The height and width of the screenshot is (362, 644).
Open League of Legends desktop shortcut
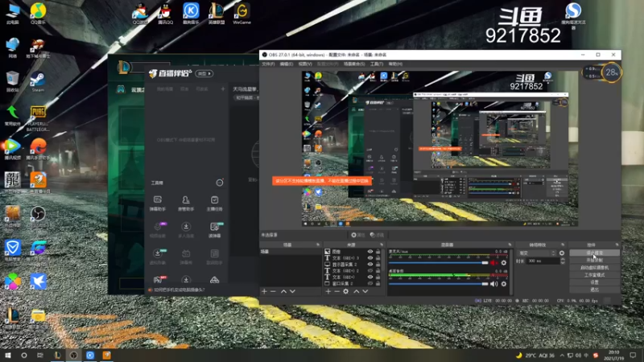tap(217, 14)
